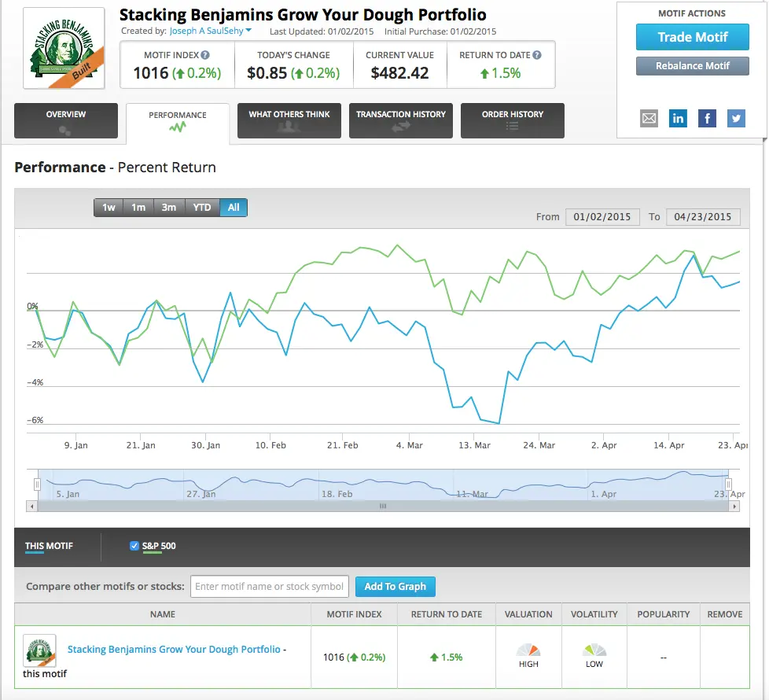Expand Joseph A SaulSehy creator dropdown arrow
The height and width of the screenshot is (700, 769).
(x=248, y=31)
